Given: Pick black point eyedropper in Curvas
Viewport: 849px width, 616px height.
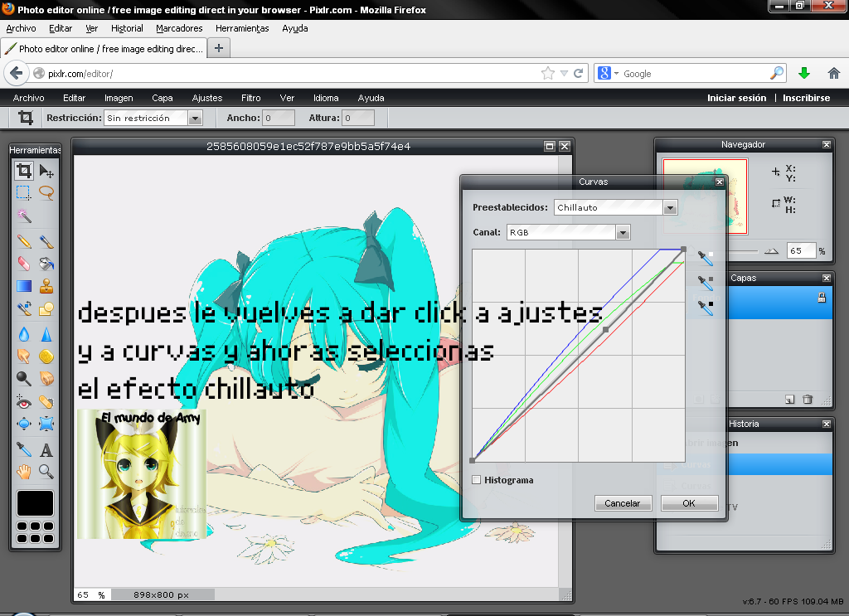Looking at the screenshot, I should click(x=705, y=308).
